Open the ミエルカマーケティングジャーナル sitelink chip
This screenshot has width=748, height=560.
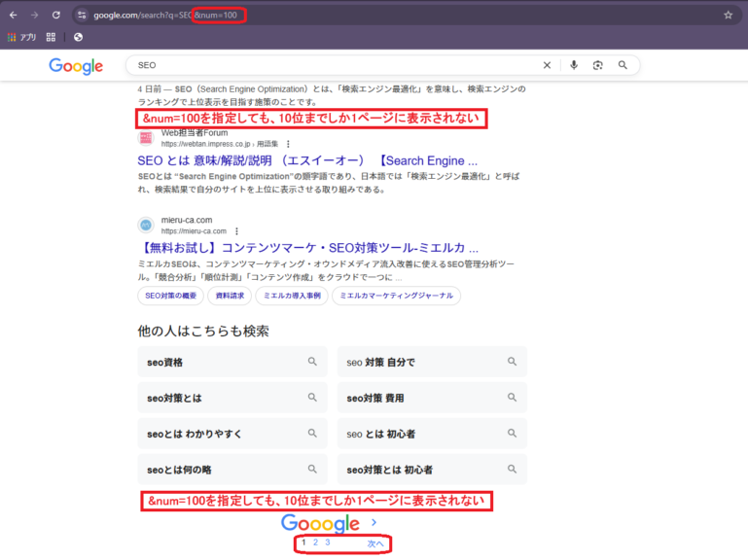(x=397, y=296)
